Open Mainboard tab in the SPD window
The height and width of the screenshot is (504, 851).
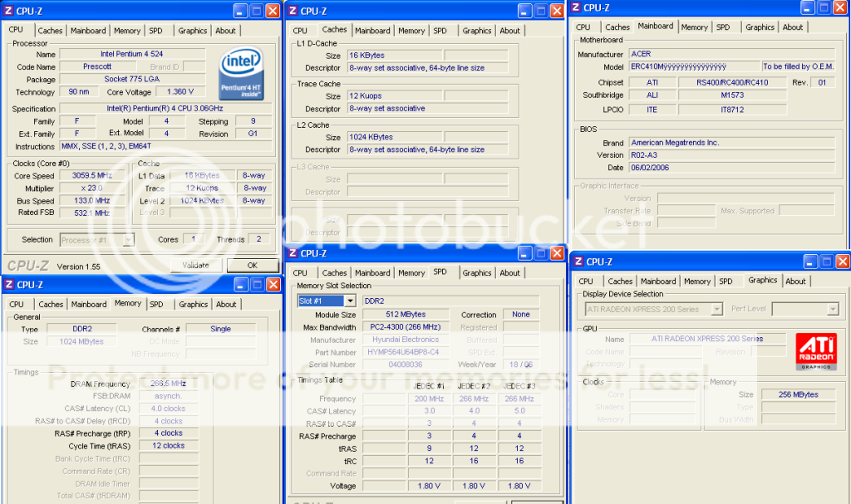[372, 273]
